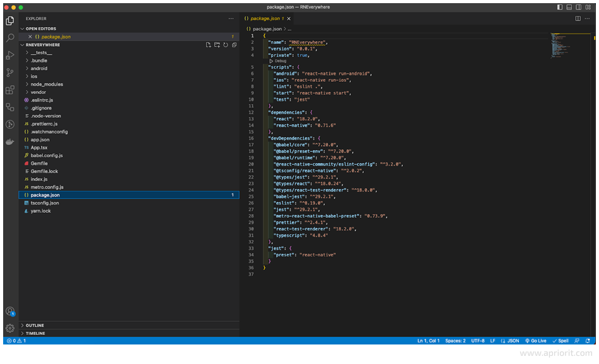The height and width of the screenshot is (364, 599).
Task: Change the LF end-of-line sequence
Action: pyautogui.click(x=493, y=341)
